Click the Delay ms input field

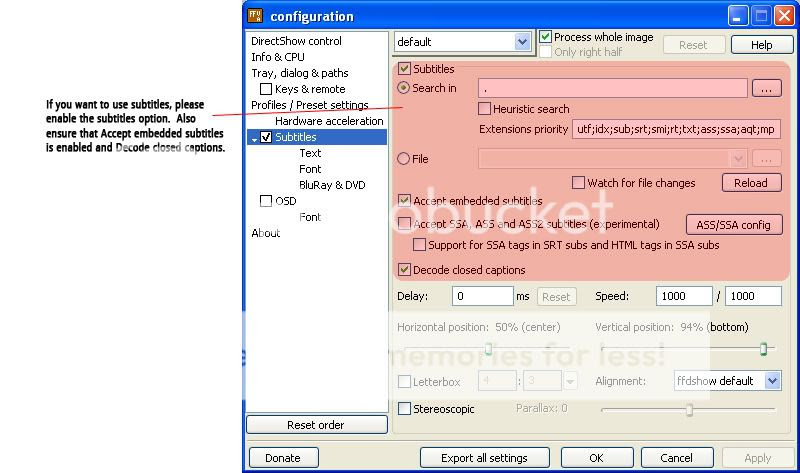(482, 296)
